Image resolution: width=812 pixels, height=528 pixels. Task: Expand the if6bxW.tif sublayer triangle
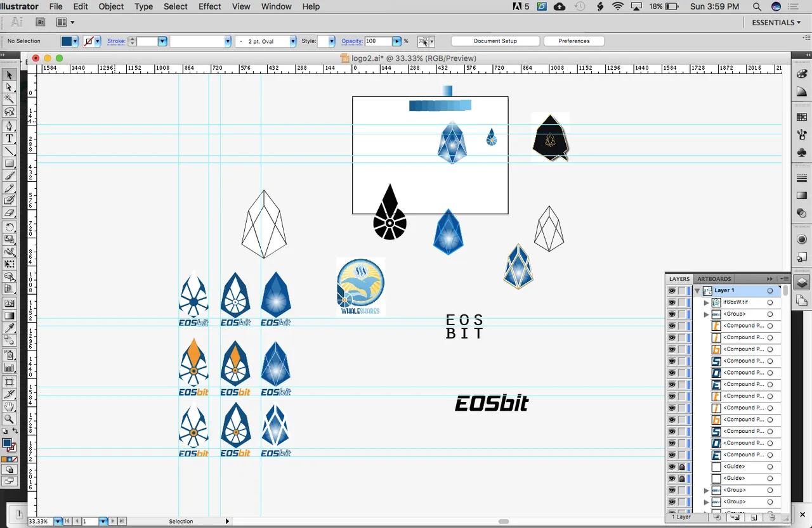pos(706,303)
